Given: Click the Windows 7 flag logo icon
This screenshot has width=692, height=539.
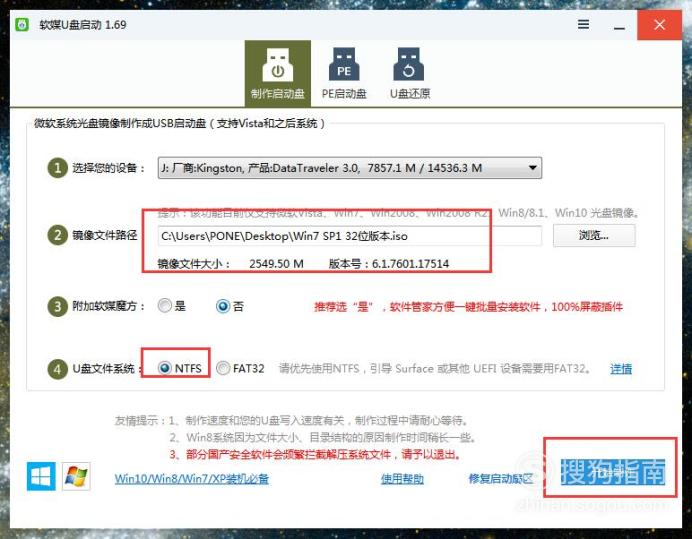Looking at the screenshot, I should tap(76, 476).
